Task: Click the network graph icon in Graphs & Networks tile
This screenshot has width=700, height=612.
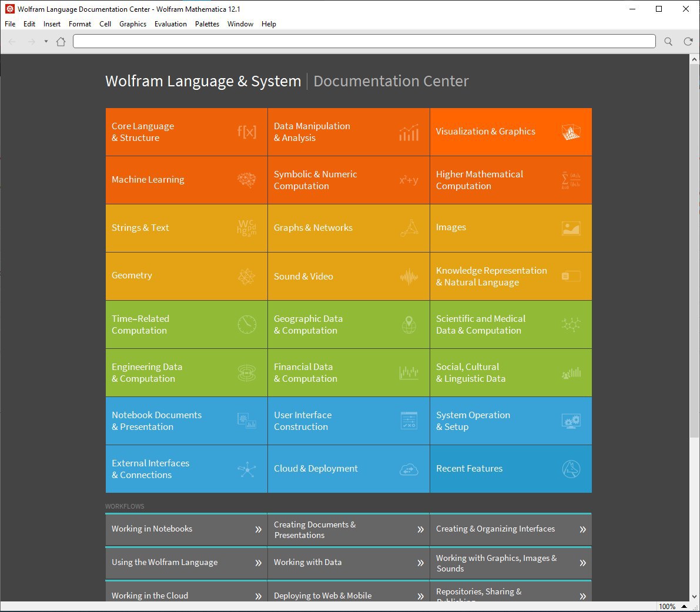Action: (x=409, y=228)
